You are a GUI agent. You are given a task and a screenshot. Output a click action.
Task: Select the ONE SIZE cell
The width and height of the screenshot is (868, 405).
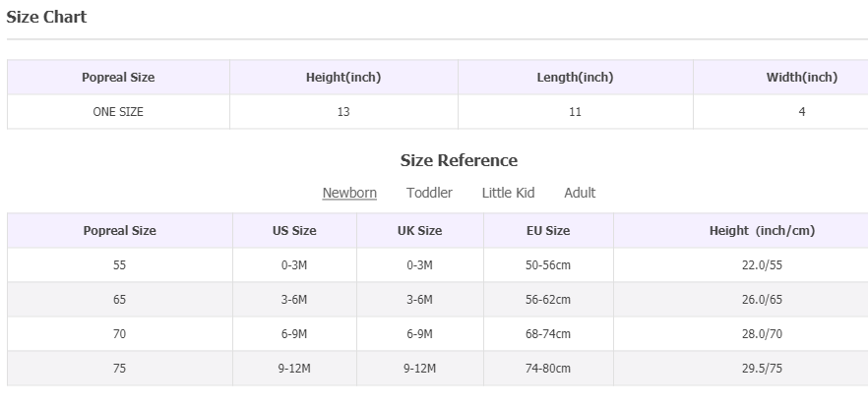tap(118, 112)
